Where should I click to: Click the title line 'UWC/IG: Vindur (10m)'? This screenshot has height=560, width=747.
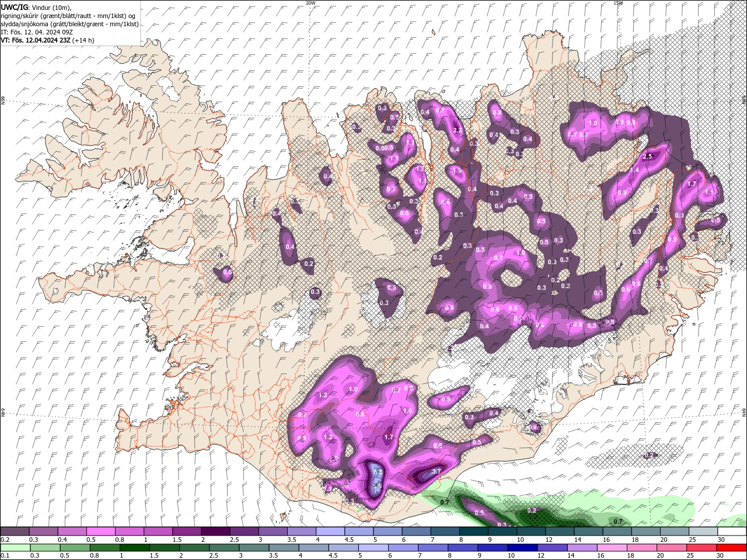[36, 7]
